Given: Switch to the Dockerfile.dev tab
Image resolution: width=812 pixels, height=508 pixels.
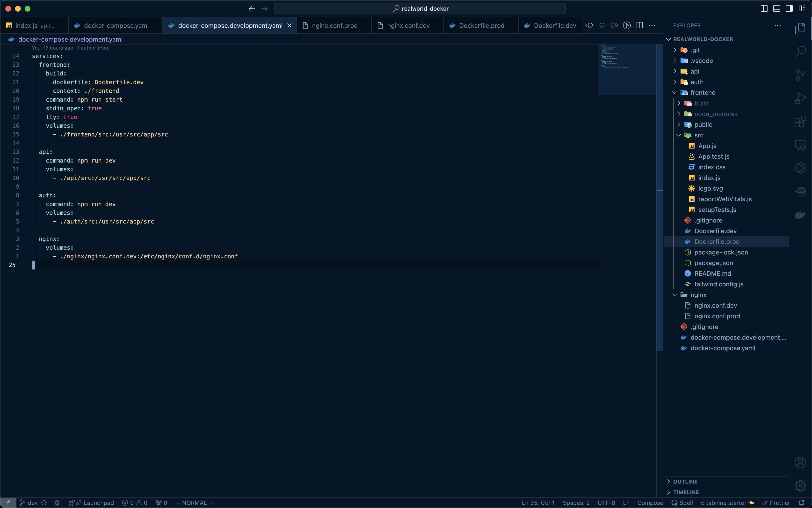Looking at the screenshot, I should 550,26.
